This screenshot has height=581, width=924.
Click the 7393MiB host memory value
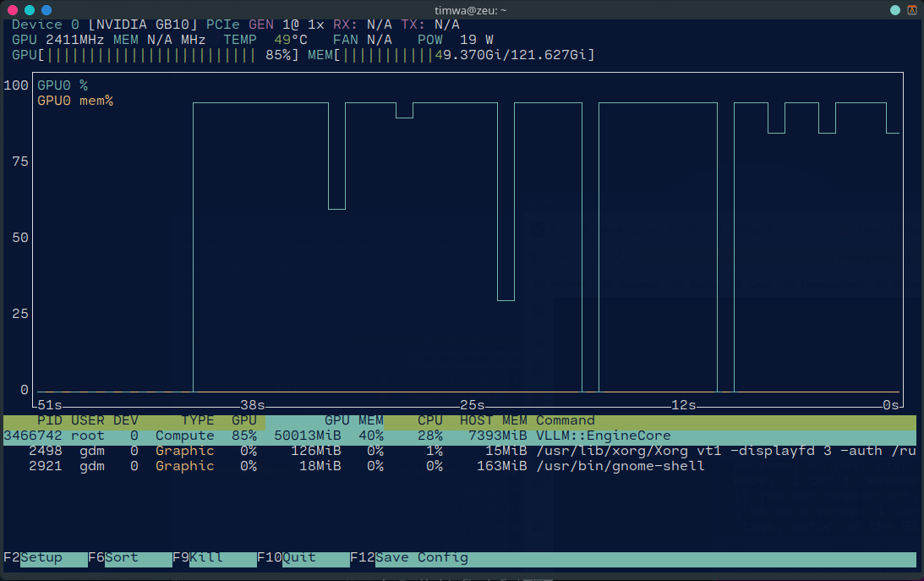497,436
